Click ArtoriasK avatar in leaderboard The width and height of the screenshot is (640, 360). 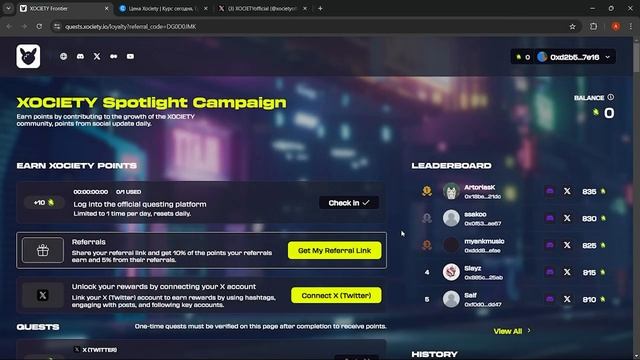click(x=451, y=191)
